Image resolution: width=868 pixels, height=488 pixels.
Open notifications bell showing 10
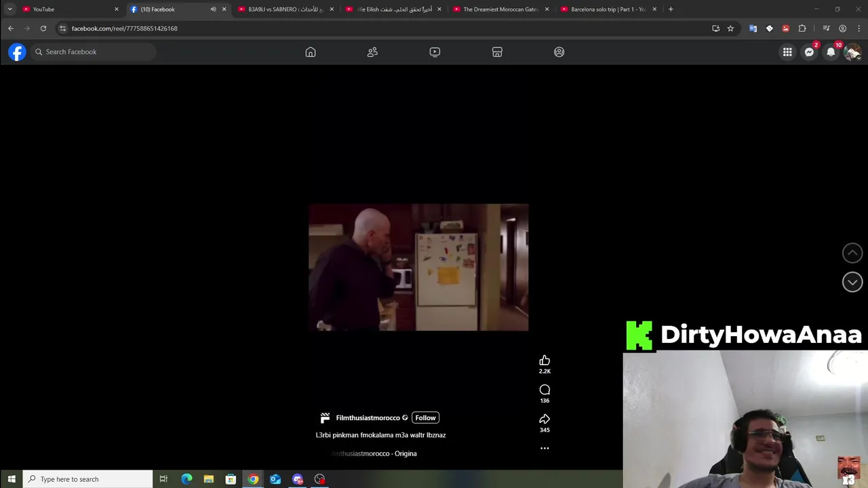point(831,52)
